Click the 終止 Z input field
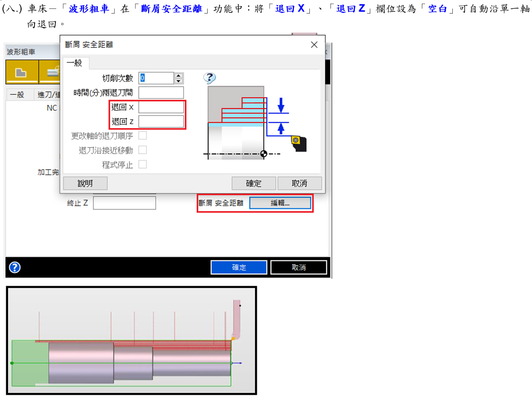The height and width of the screenshot is (400, 532). point(124,203)
